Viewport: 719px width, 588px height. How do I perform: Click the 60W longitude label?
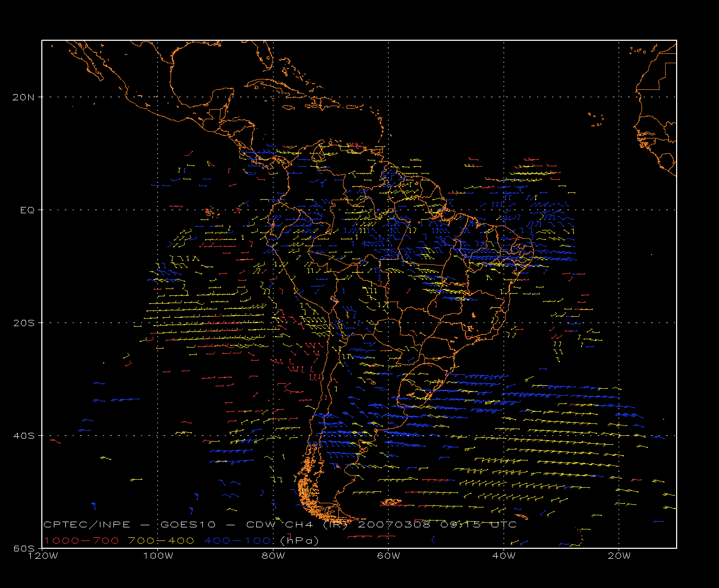point(388,556)
